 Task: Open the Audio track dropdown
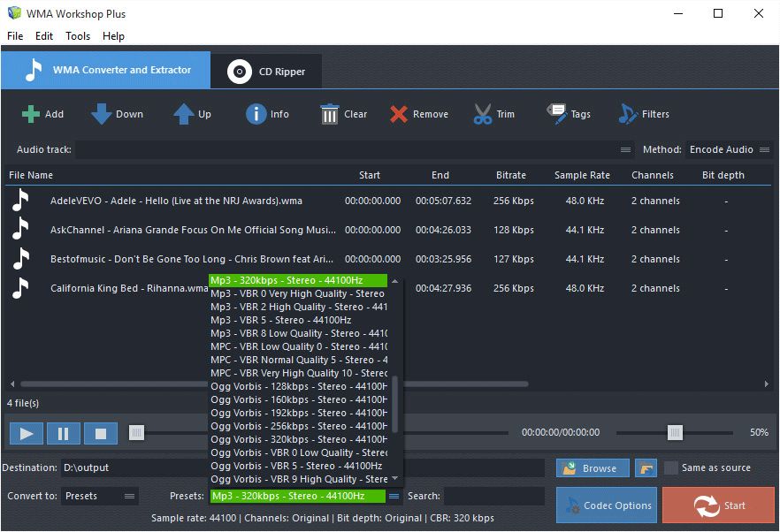coord(355,149)
